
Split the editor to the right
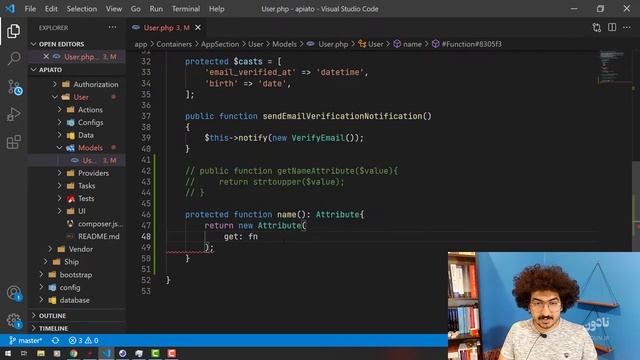[x=612, y=27]
